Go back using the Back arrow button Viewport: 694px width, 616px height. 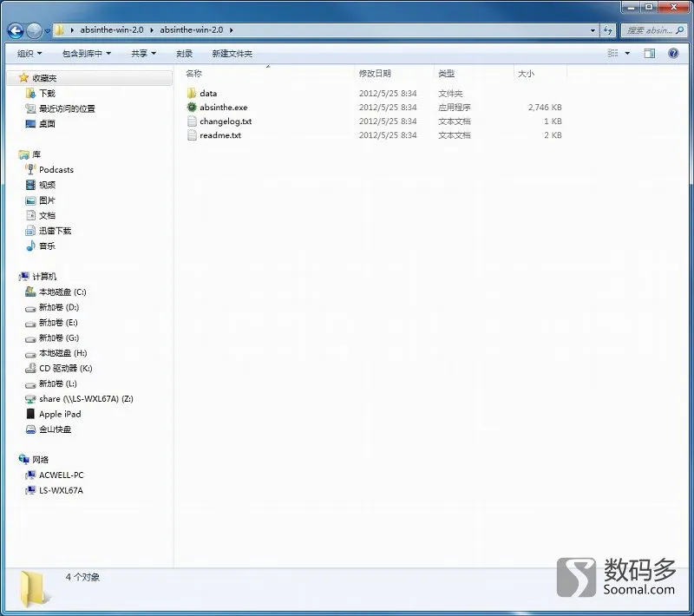[x=16, y=30]
